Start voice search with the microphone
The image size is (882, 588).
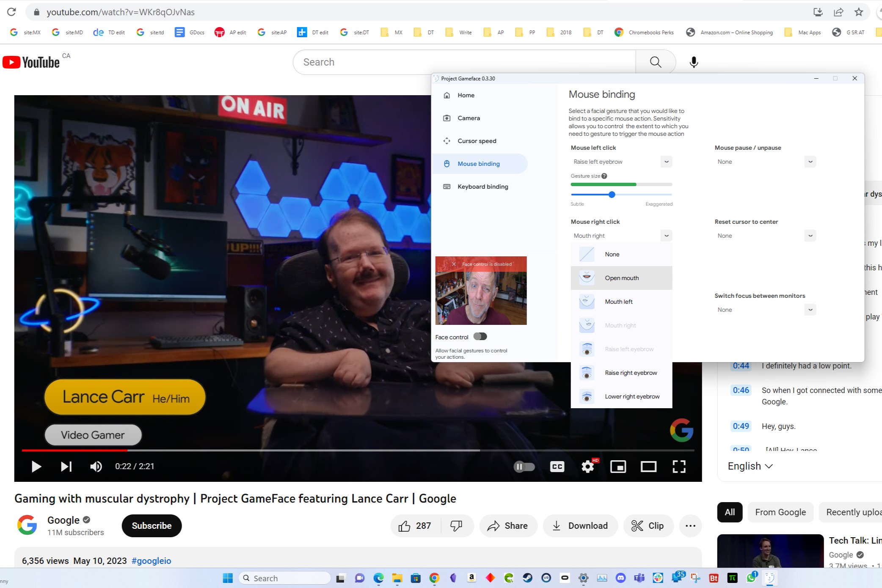pyautogui.click(x=694, y=62)
